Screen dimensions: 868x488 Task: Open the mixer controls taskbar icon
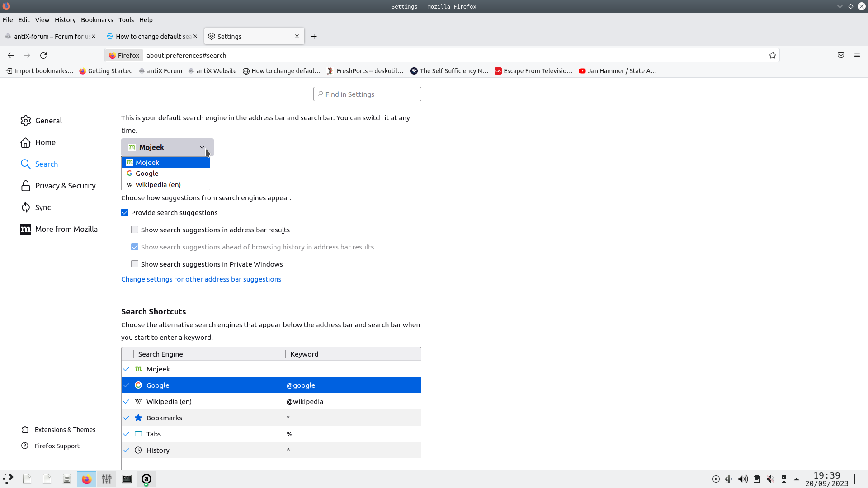(107, 479)
